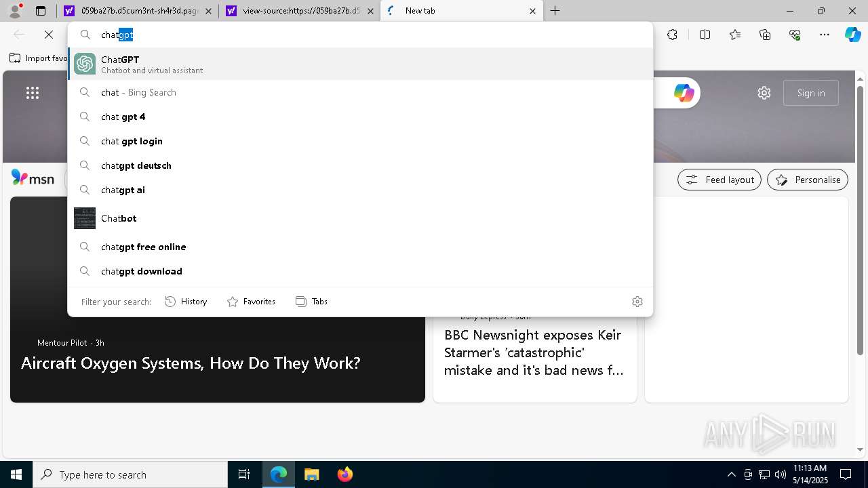Open the Copilot sidebar icon
This screenshot has height=488, width=868.
(x=852, y=35)
